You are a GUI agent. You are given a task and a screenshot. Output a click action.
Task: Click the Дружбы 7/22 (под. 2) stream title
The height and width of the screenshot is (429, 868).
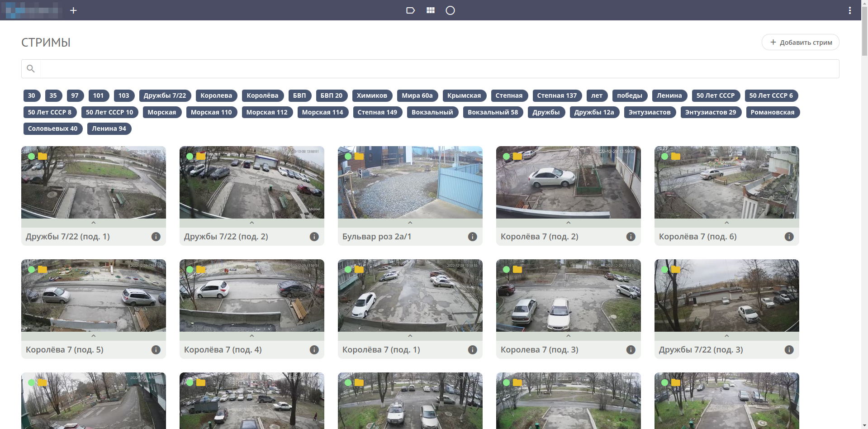[226, 237]
